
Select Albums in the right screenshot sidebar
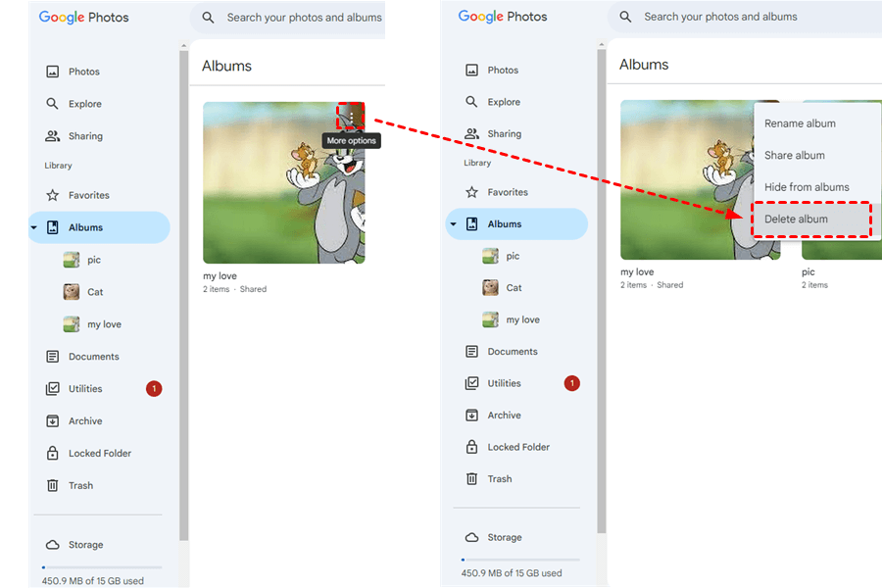[x=516, y=224]
